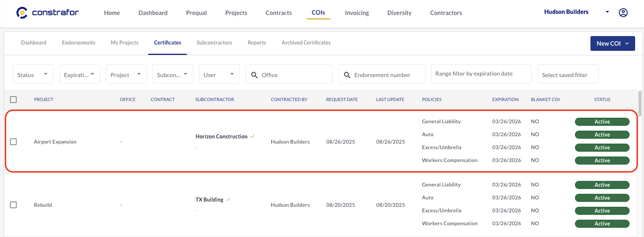
Task: Click Active badge for Rebuild Auto policy
Action: point(602,198)
